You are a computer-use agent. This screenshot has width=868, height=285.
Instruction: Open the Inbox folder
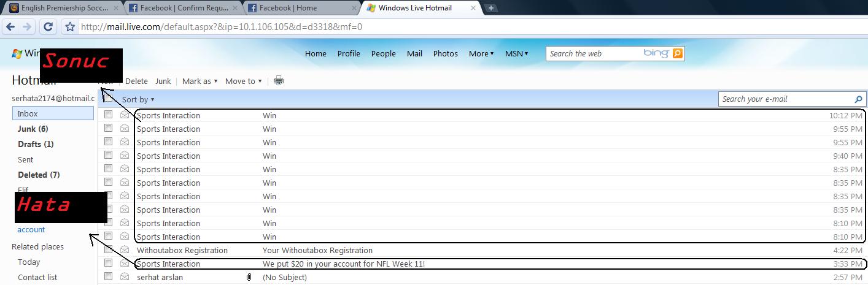point(53,113)
